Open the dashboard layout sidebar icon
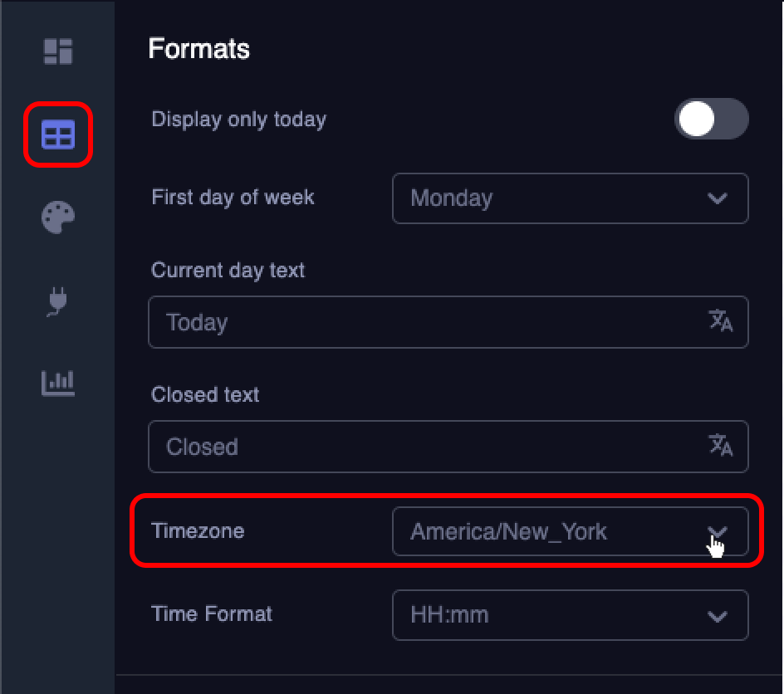 [58, 51]
